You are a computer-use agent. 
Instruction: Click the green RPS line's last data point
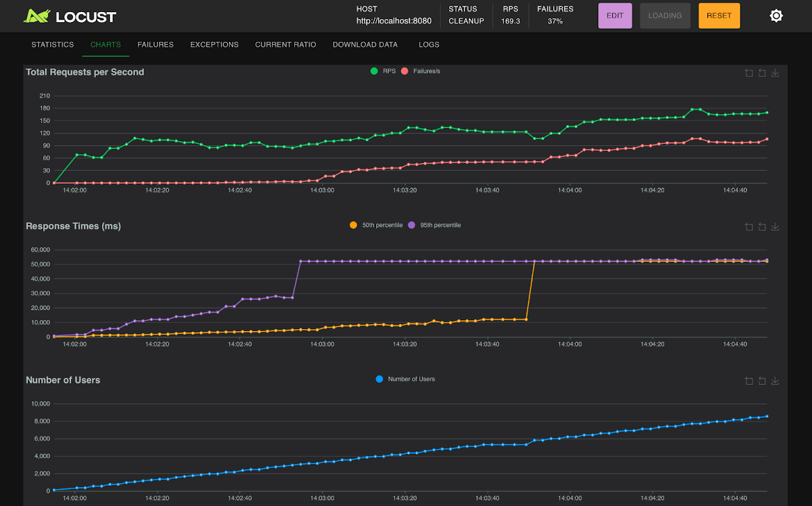point(767,112)
